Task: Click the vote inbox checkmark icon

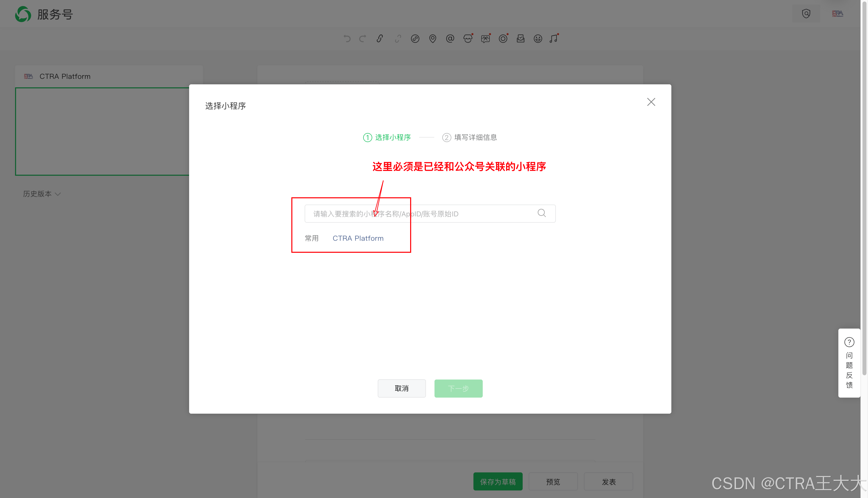Action: tap(520, 39)
